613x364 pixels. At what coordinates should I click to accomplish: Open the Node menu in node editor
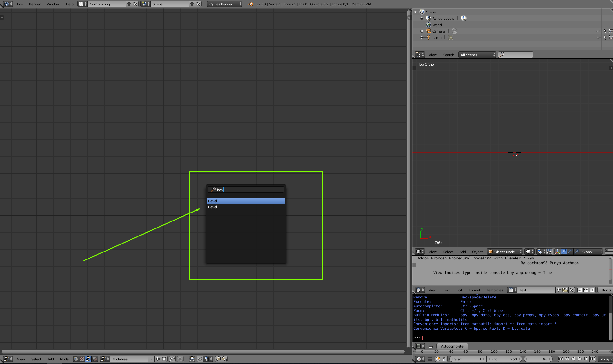(x=64, y=359)
